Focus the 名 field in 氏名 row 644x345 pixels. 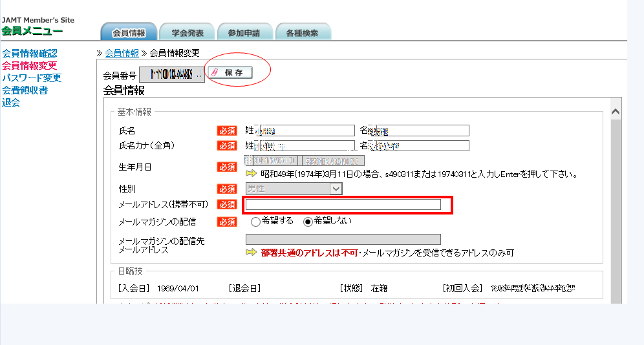tap(418, 131)
